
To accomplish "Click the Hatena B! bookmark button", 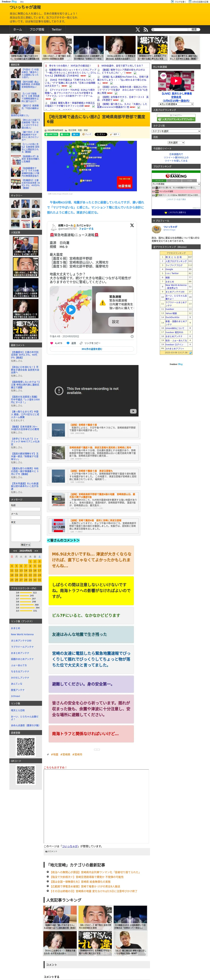I will tap(76, 134).
